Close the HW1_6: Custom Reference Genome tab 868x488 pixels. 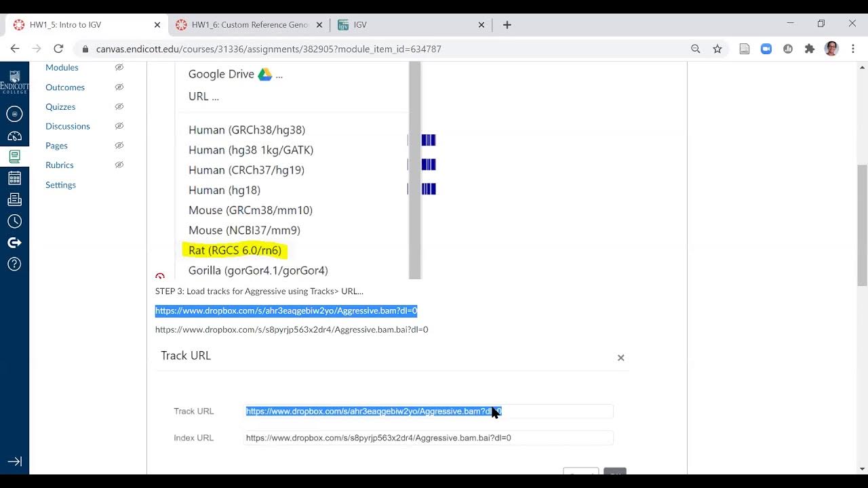(x=319, y=24)
